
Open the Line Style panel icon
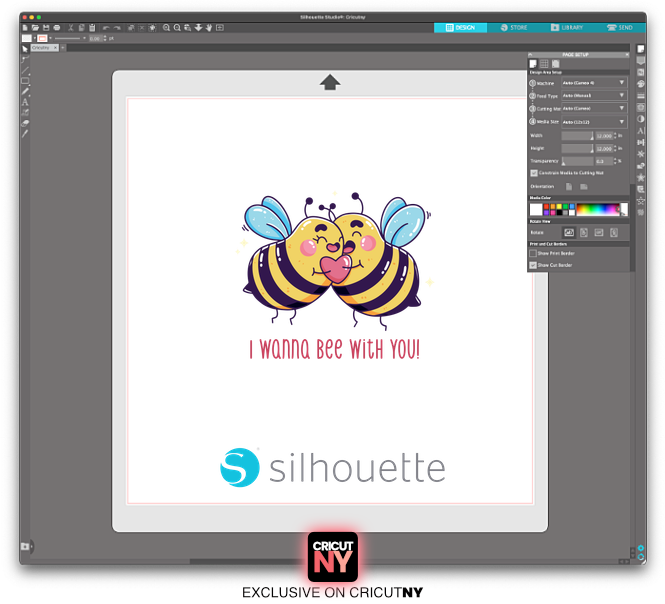pyautogui.click(x=641, y=96)
